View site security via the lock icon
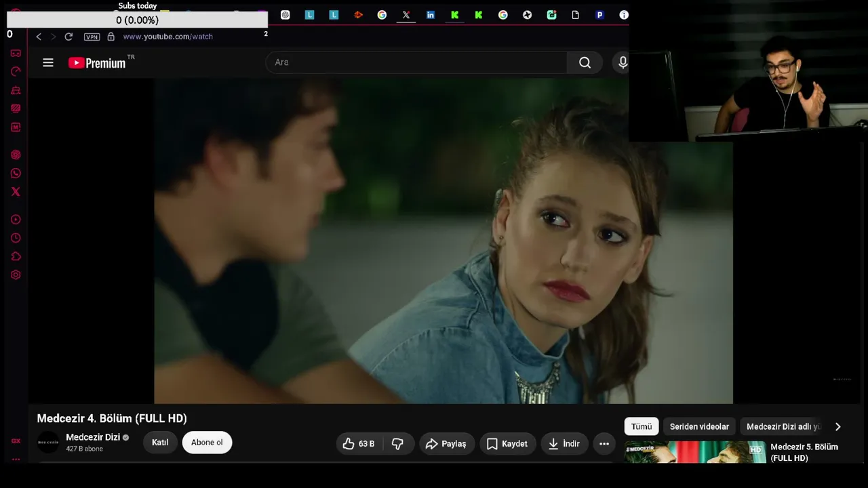The image size is (868, 488). point(111,37)
